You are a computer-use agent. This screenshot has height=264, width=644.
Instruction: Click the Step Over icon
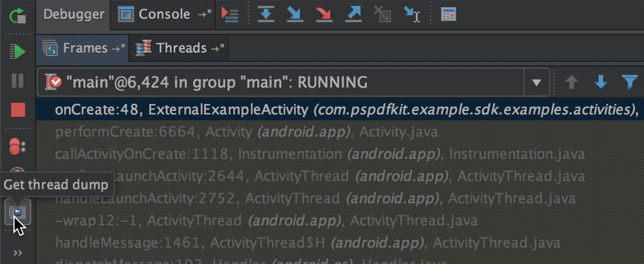pyautogui.click(x=266, y=15)
